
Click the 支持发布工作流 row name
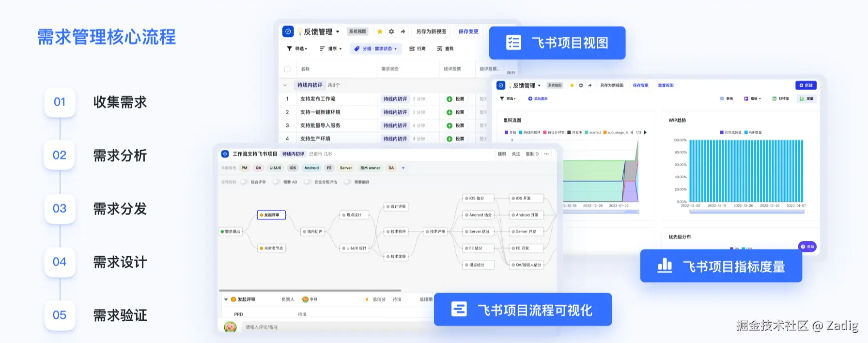pos(318,99)
